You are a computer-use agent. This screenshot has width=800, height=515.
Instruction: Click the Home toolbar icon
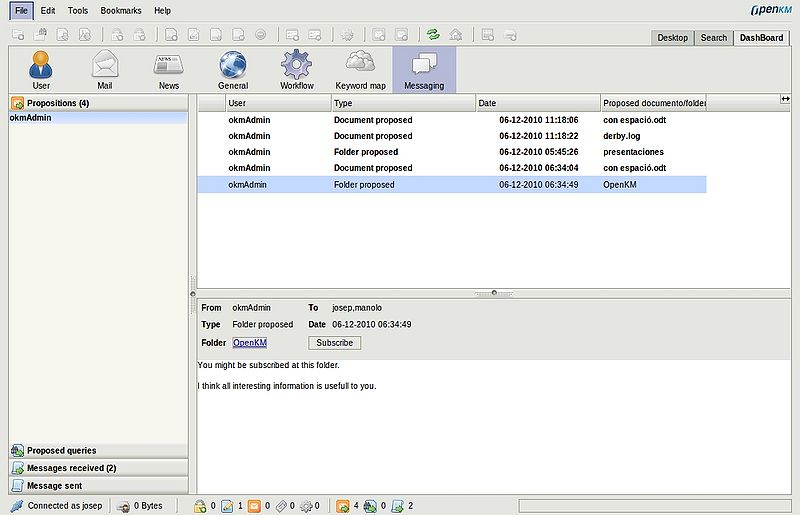(x=456, y=35)
